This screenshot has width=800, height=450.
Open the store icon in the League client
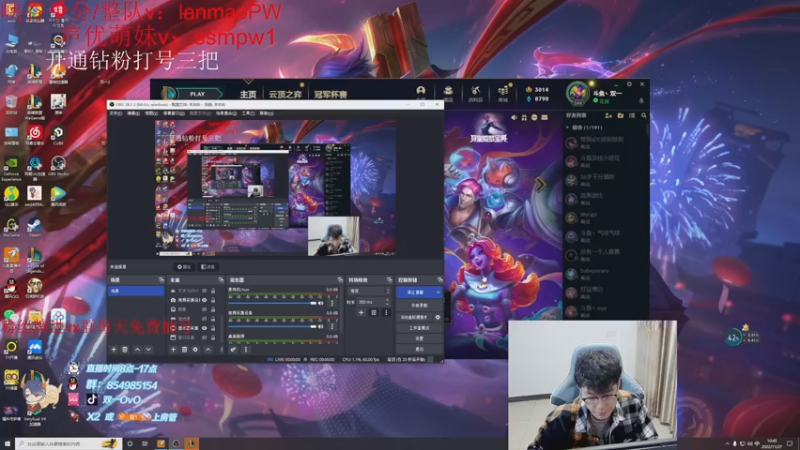pos(503,92)
